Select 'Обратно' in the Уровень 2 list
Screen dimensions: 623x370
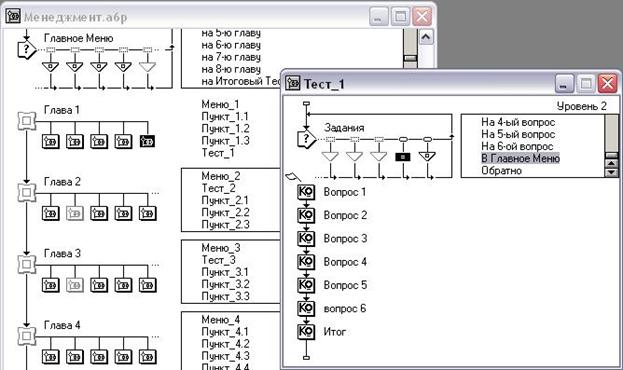point(501,170)
